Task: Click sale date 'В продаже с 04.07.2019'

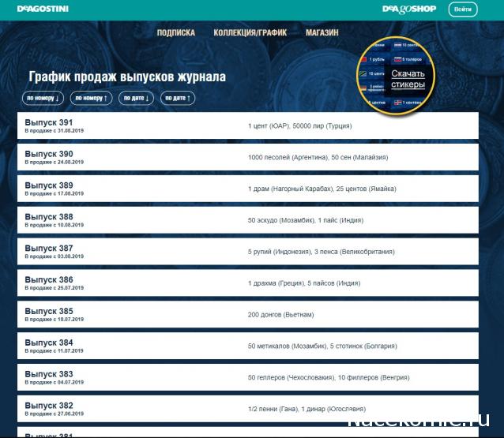Action: pyautogui.click(x=55, y=383)
